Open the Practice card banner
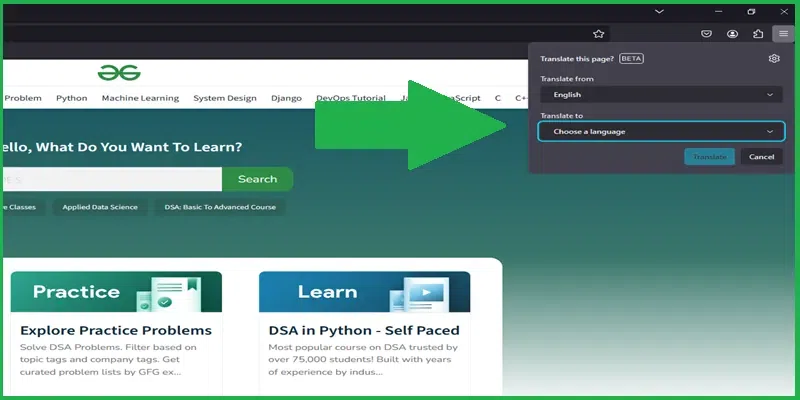The height and width of the screenshot is (400, 800). [116, 291]
